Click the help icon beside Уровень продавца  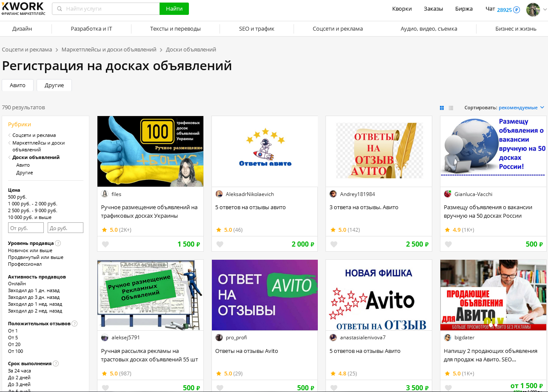pyautogui.click(x=58, y=243)
